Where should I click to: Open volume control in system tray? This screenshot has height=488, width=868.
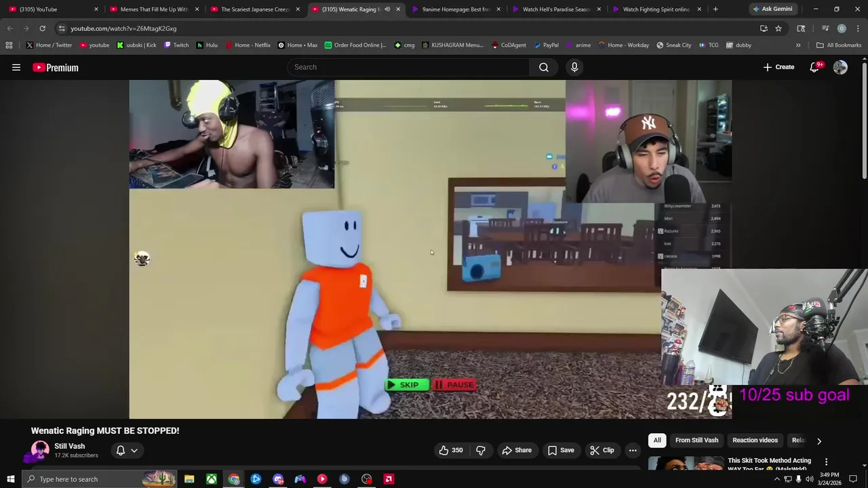809,479
